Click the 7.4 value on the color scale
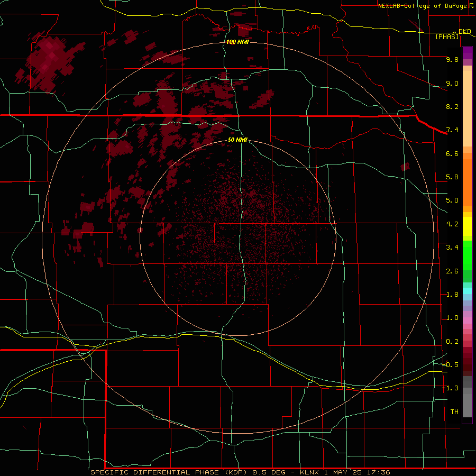 pos(452,130)
